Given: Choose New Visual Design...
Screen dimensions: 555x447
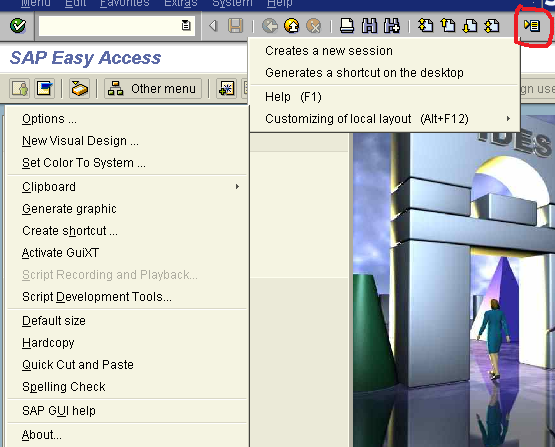Looking at the screenshot, I should 127,141.
